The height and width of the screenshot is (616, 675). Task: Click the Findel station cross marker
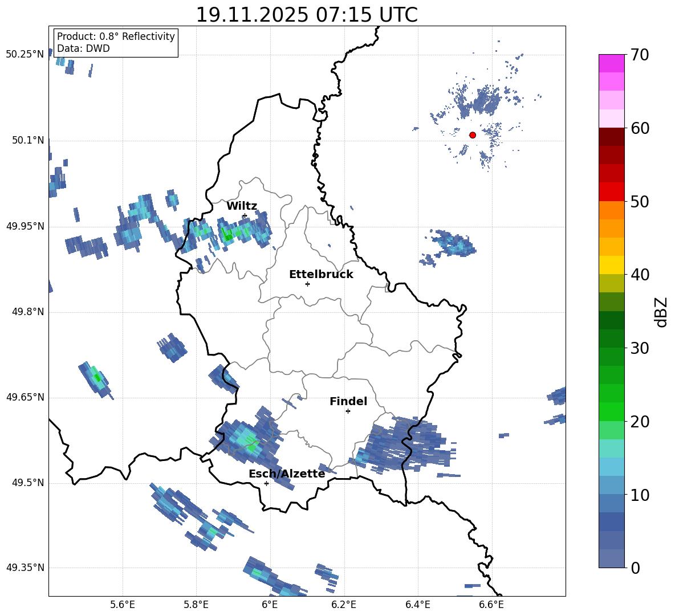coord(348,411)
